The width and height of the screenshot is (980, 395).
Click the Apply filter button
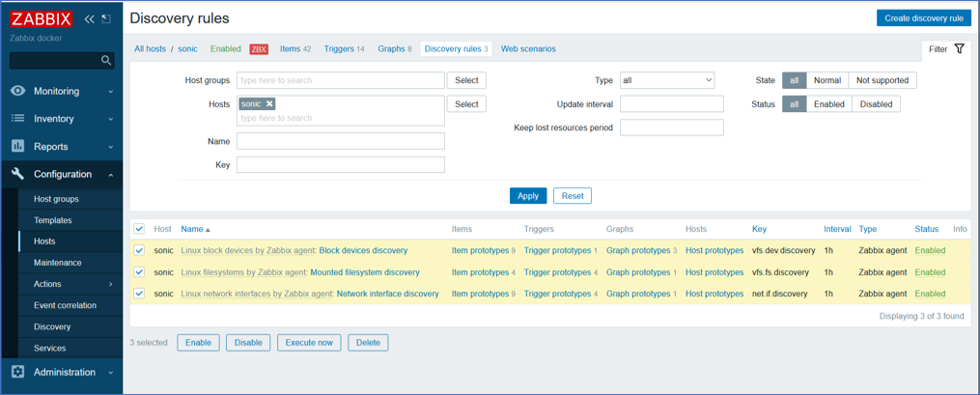[528, 196]
